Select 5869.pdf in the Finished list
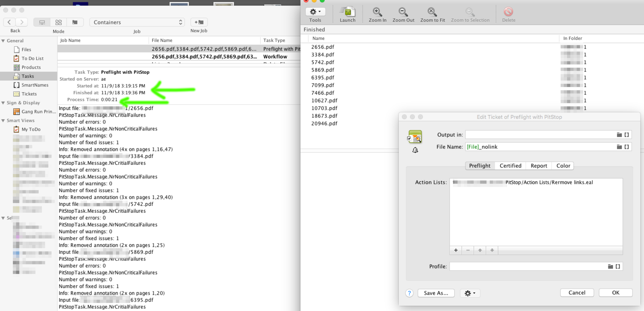The height and width of the screenshot is (311, 644). point(322,70)
